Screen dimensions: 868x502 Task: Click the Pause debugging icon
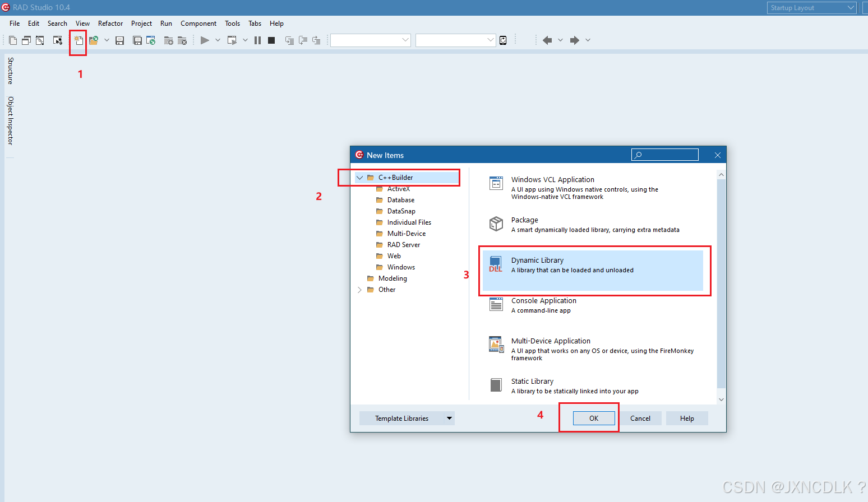coord(257,40)
